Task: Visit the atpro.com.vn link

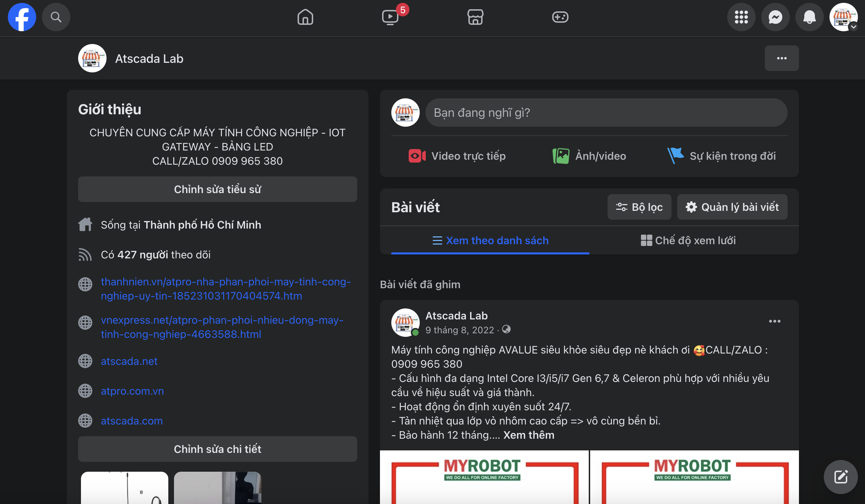Action: (132, 391)
